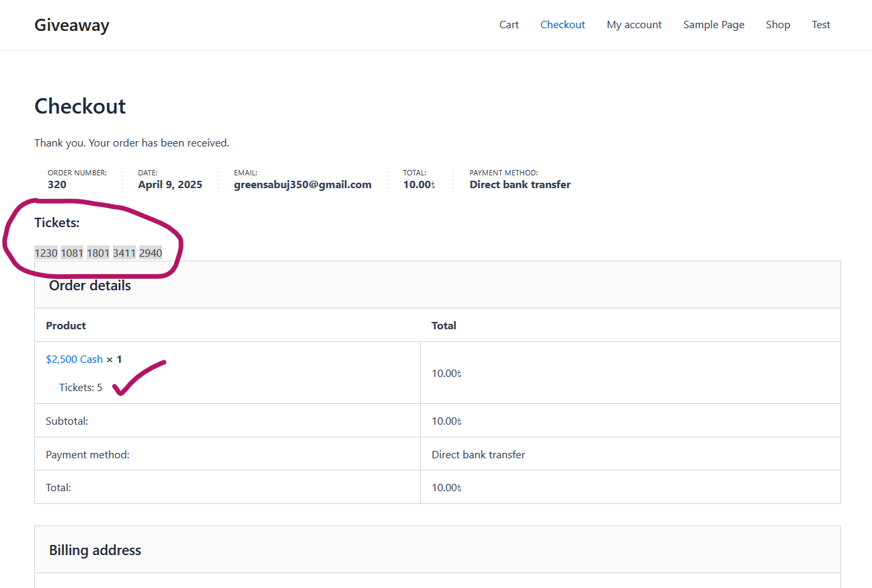Select ticket number 1801
Screen dimensions: 872x588
98,253
